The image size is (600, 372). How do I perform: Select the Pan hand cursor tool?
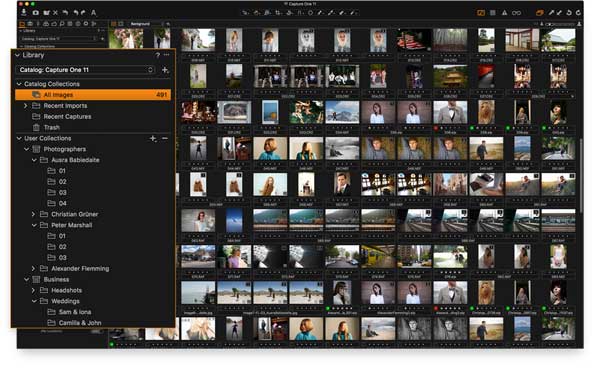(x=256, y=13)
